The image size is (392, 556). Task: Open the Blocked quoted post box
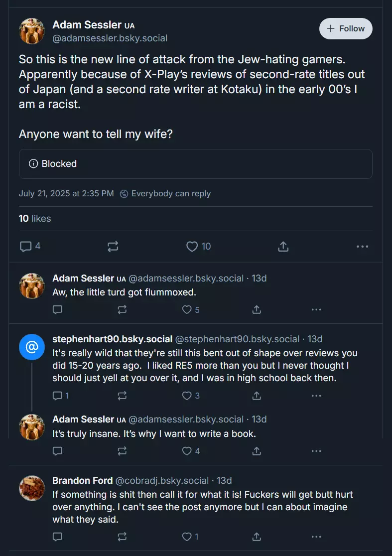(196, 164)
